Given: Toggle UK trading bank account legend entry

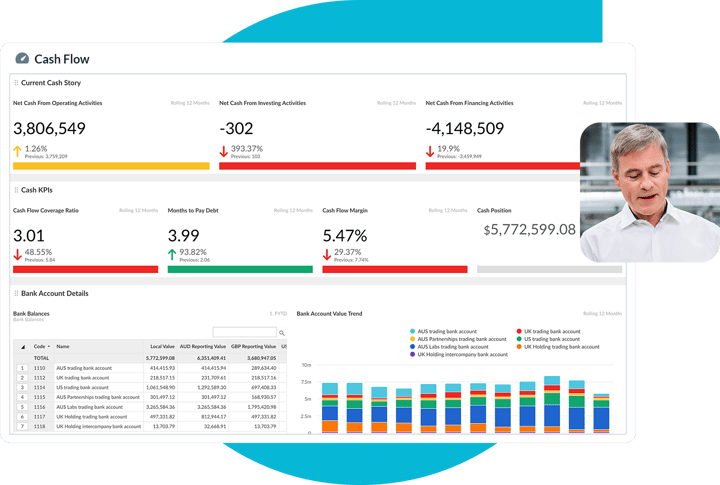Looking at the screenshot, I should (x=548, y=331).
